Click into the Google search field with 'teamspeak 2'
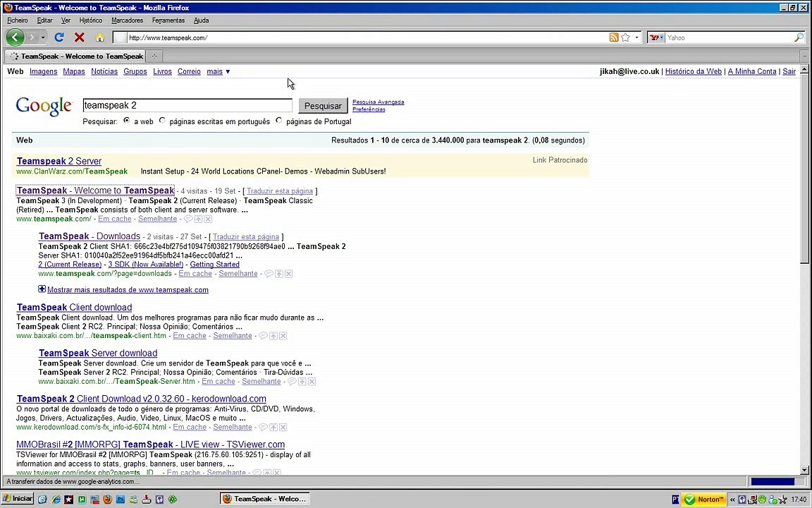The image size is (812, 508). pos(187,105)
